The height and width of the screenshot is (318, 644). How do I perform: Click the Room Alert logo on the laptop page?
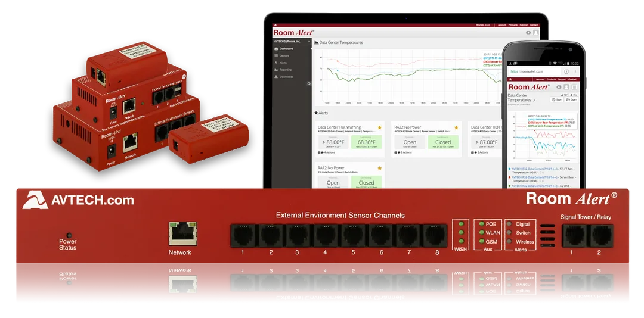click(293, 32)
